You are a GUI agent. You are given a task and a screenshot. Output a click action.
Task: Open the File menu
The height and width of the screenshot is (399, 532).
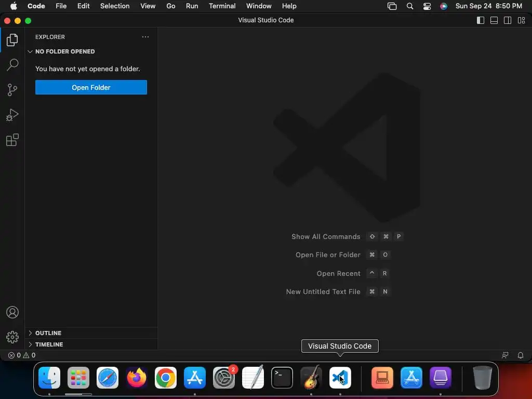click(x=61, y=6)
